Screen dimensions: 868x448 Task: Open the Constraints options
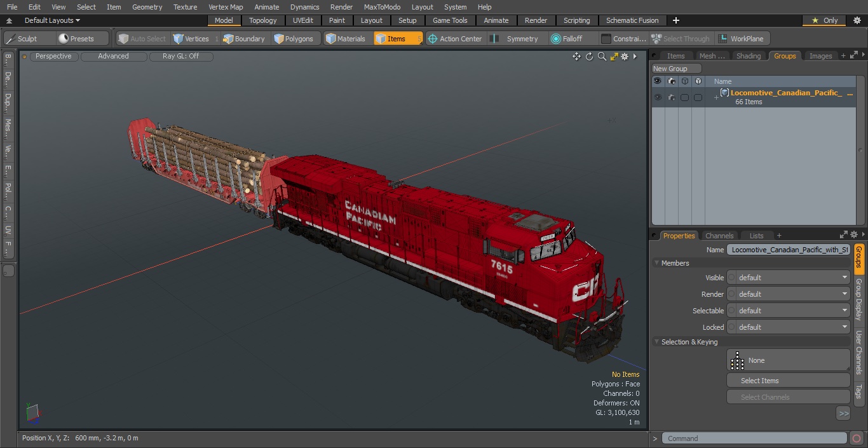(624, 39)
